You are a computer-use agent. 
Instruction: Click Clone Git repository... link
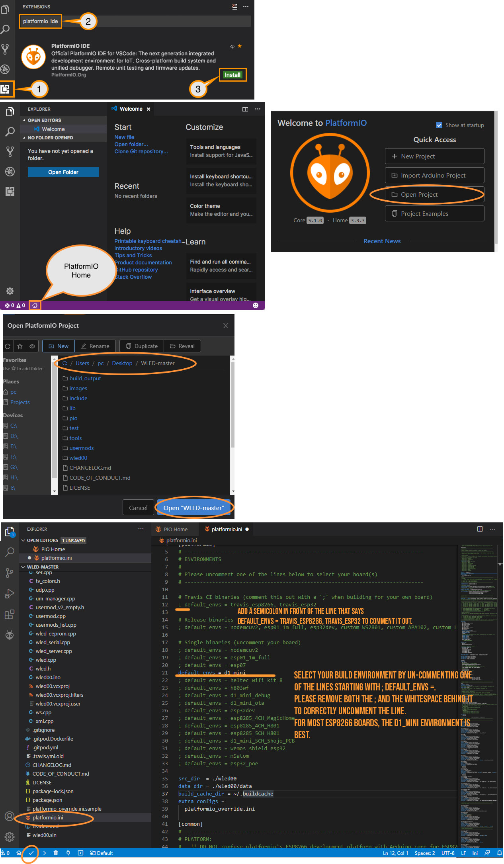point(141,151)
